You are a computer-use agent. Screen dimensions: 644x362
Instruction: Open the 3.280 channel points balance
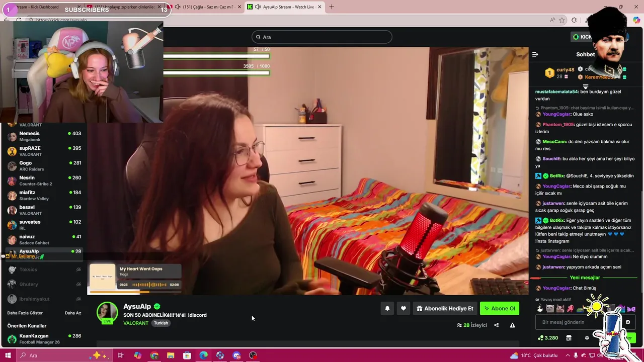tap(548, 338)
